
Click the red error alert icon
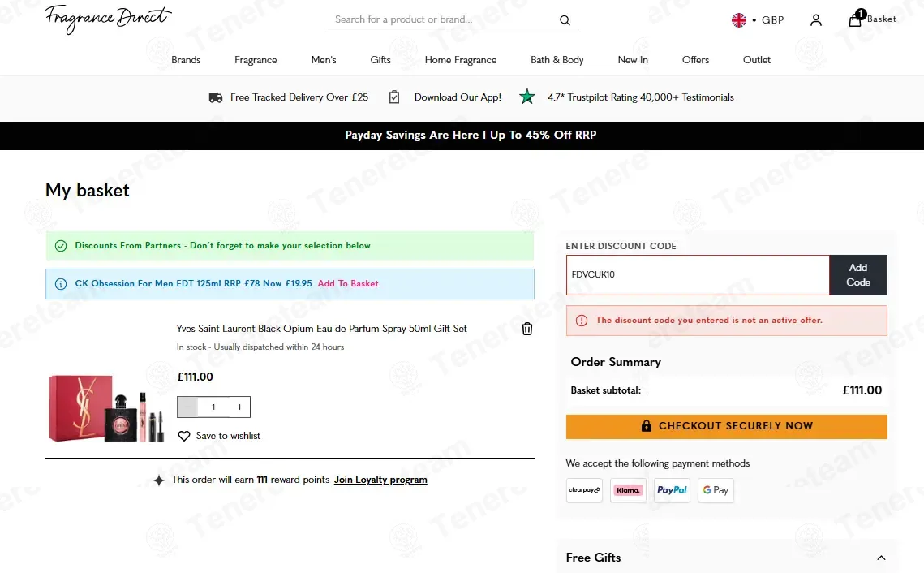click(581, 321)
